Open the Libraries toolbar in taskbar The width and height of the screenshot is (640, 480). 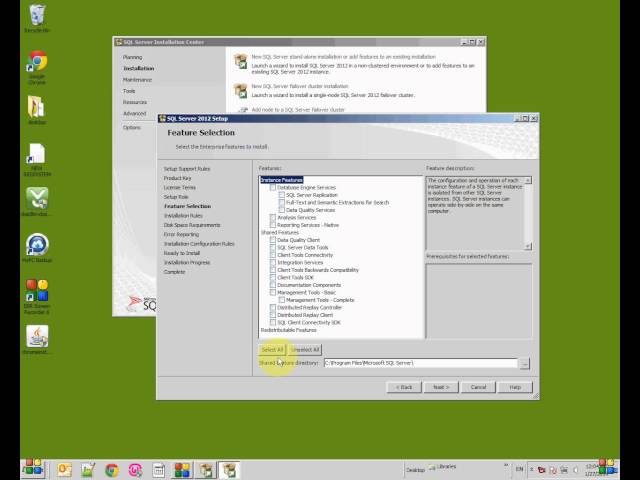pos(442,467)
